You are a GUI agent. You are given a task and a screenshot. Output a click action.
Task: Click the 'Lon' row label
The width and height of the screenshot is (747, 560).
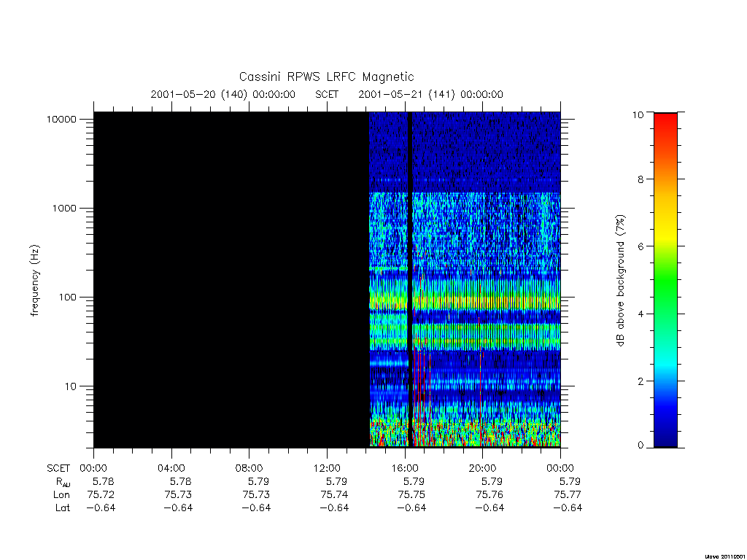[x=61, y=495]
